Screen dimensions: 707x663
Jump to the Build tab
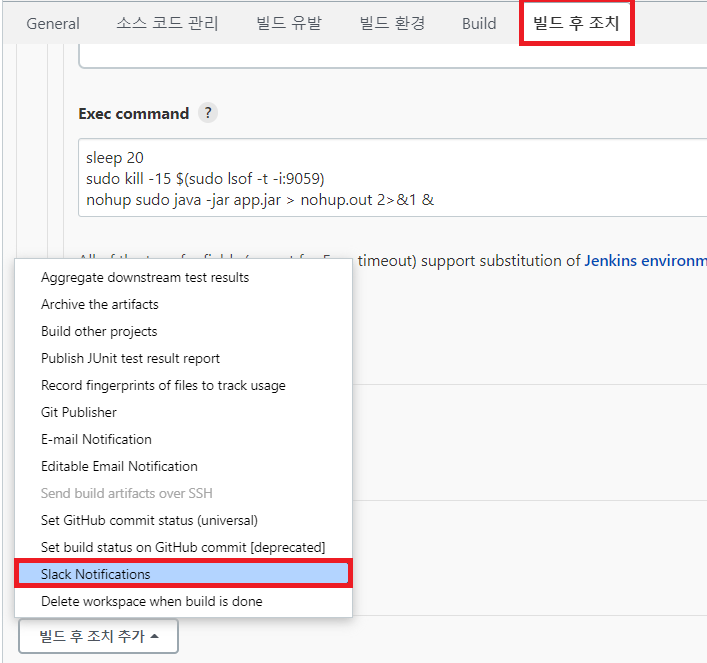(479, 23)
